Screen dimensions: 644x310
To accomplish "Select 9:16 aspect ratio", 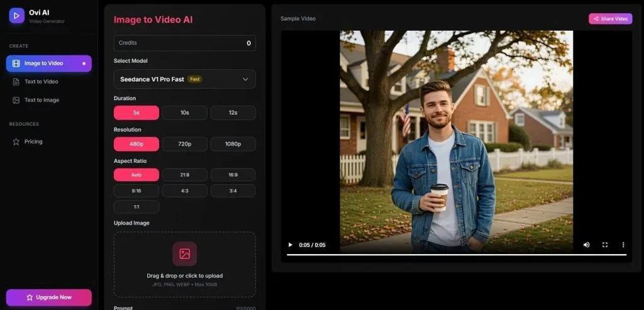I will coord(136,191).
